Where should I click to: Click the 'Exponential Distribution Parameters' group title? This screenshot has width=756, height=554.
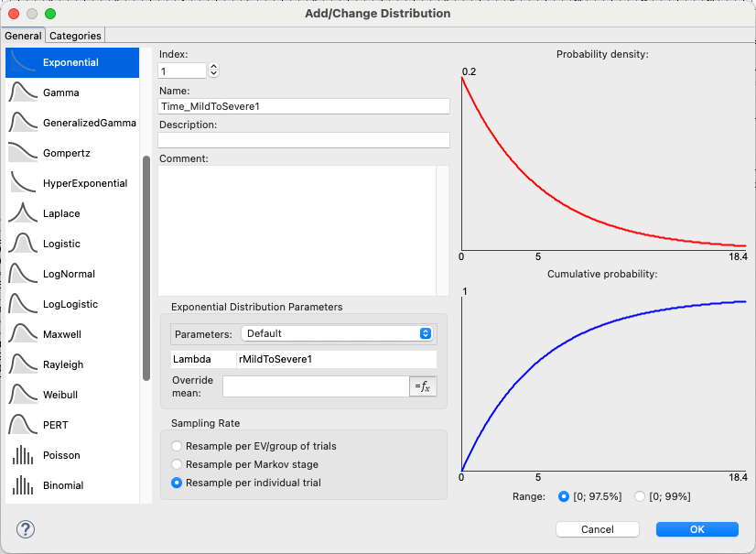(x=257, y=307)
